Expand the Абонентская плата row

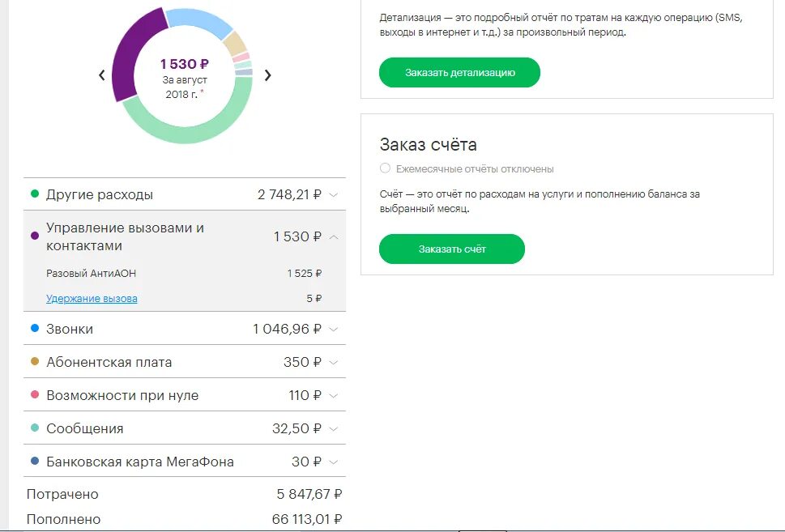point(334,362)
